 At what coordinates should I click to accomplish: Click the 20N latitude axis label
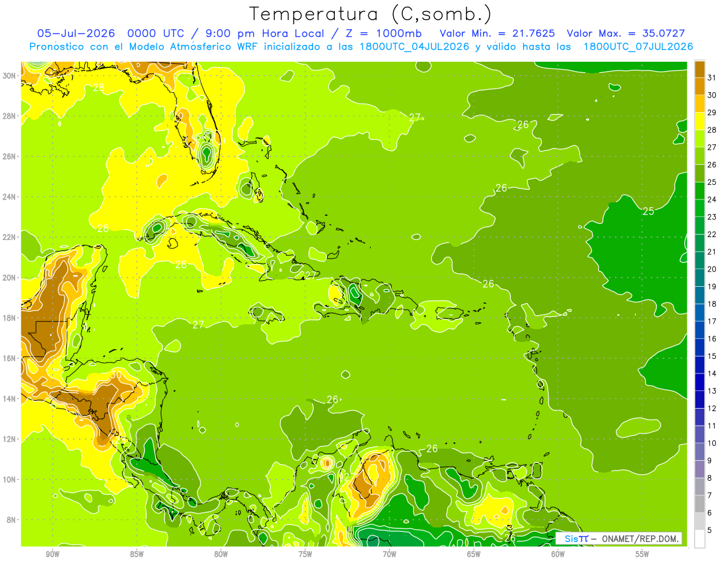[x=10, y=278]
